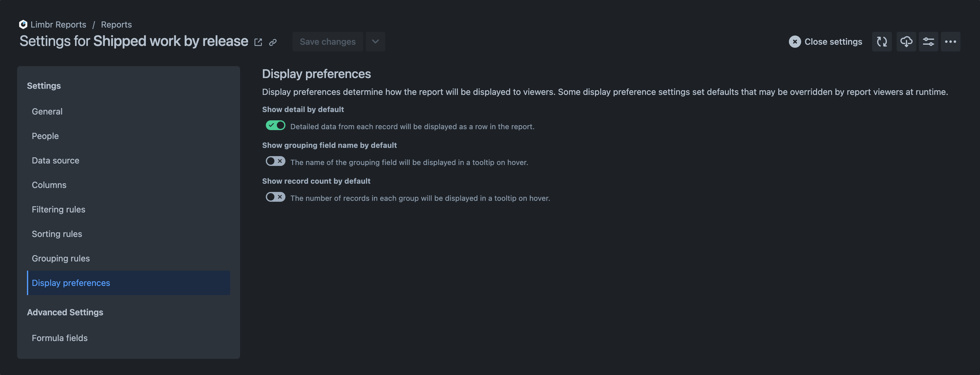
Task: Open the display adjustments icon
Action: point(928,41)
